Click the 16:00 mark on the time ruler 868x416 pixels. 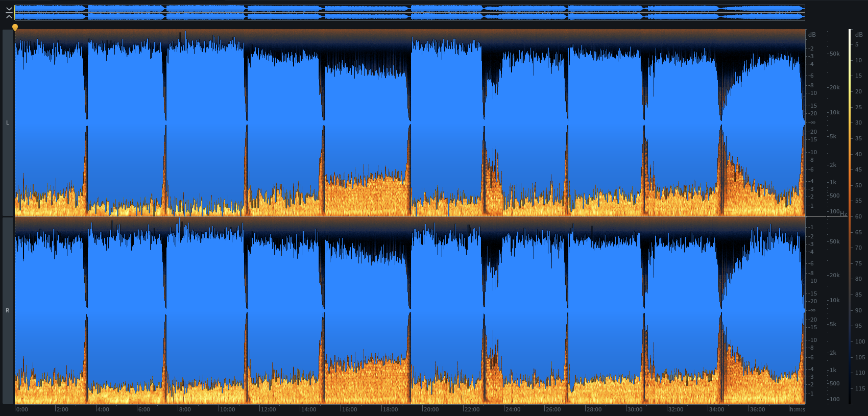(x=349, y=409)
